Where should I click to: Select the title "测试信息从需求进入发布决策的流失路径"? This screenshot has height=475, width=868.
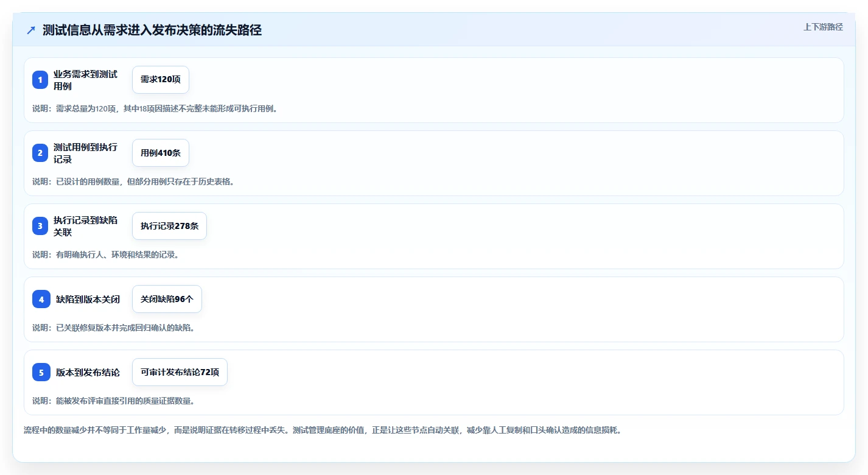point(152,30)
